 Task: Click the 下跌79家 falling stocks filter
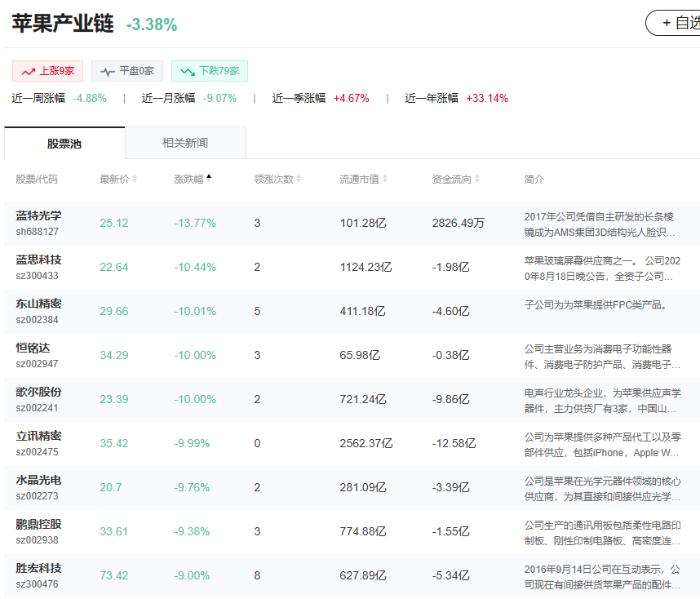(x=210, y=71)
